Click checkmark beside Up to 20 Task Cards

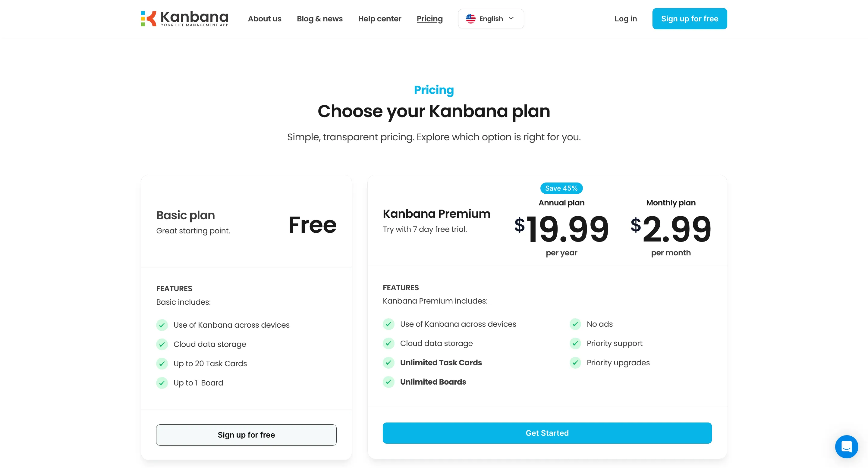point(162,363)
